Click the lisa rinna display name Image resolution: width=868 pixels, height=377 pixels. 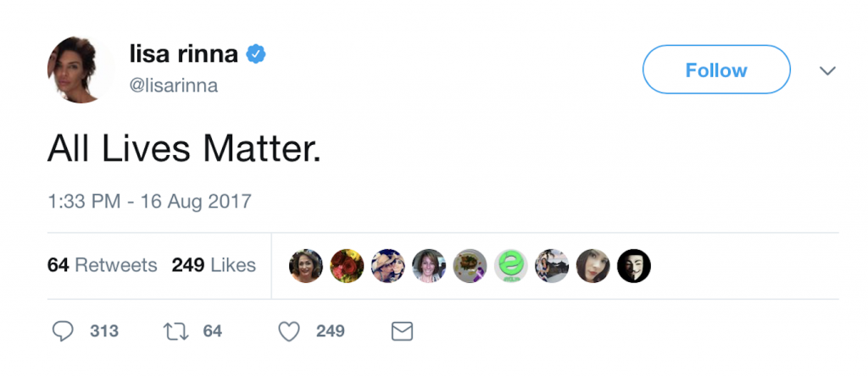[182, 55]
